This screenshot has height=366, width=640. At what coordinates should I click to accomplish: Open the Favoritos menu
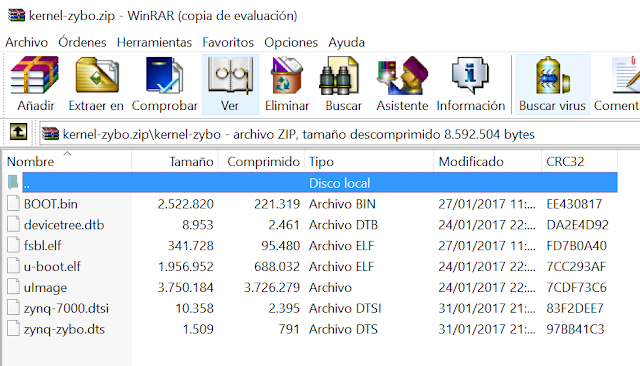228,42
